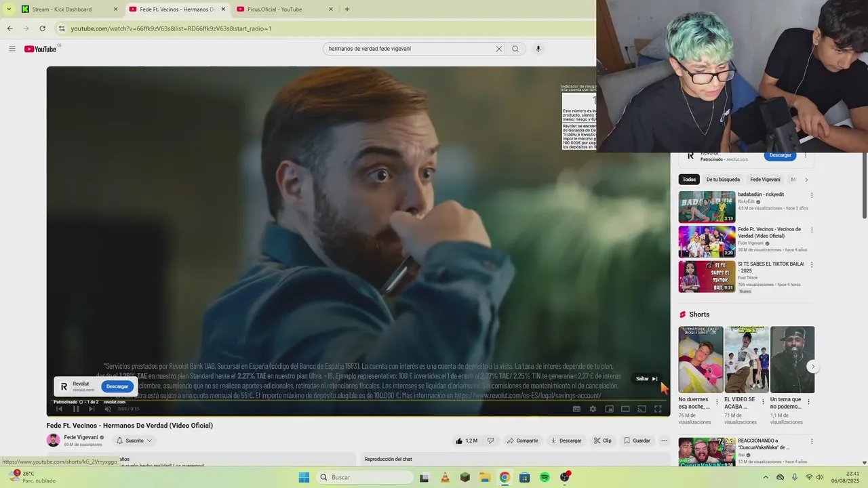868x488 pixels.
Task: Open Fede Vigevani channel name link
Action: 81,437
